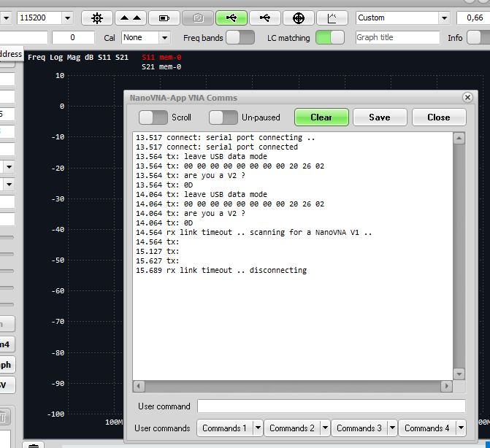This screenshot has height=448, width=490.
Task: Click the log horizontal scrollbar right arrow
Action: (x=446, y=387)
